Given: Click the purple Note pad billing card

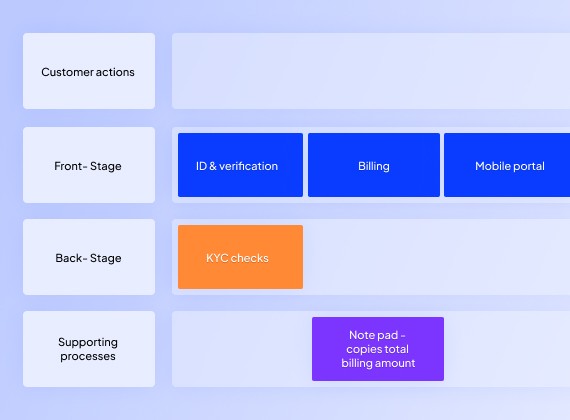Looking at the screenshot, I should click(378, 349).
